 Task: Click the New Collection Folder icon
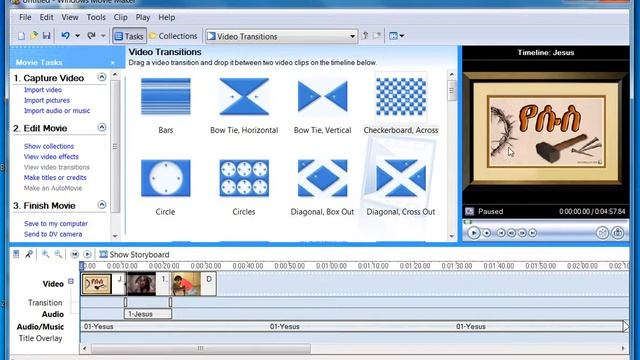point(377,36)
